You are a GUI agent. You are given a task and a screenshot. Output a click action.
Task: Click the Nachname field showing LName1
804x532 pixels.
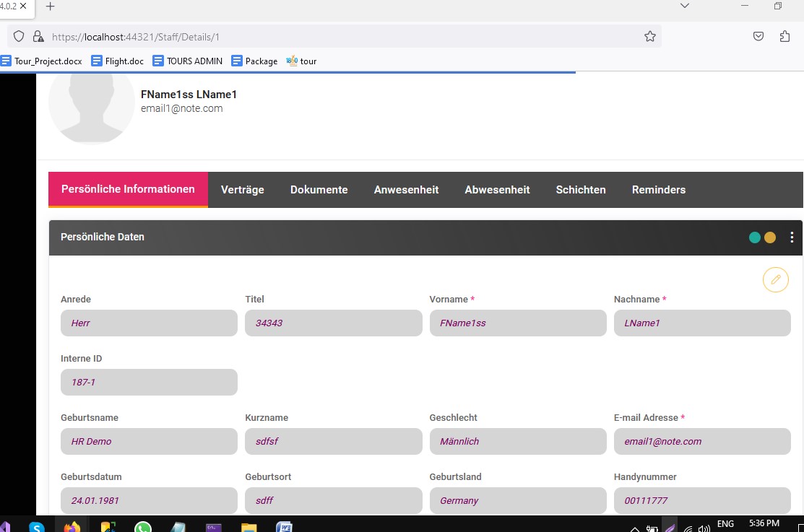pyautogui.click(x=702, y=323)
